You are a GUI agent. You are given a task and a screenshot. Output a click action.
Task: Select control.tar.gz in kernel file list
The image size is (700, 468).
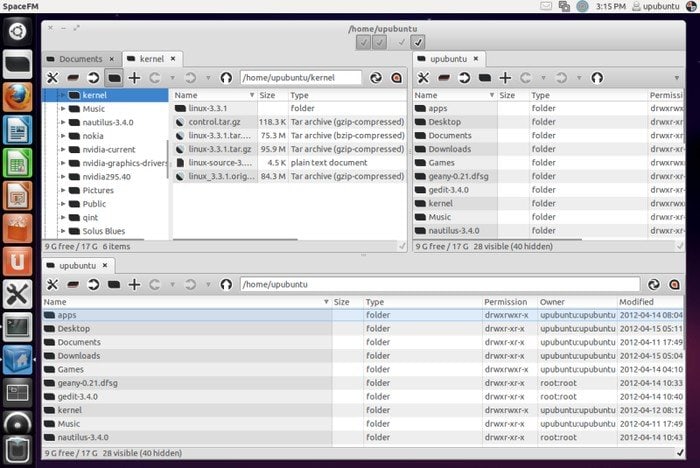click(x=290, y=122)
